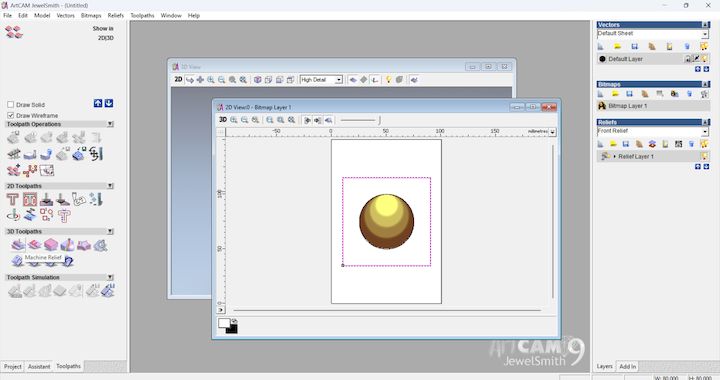This screenshot has width=720, height=380.
Task: Click the save disk icon in Bitmaps panel
Action: [x=630, y=94]
